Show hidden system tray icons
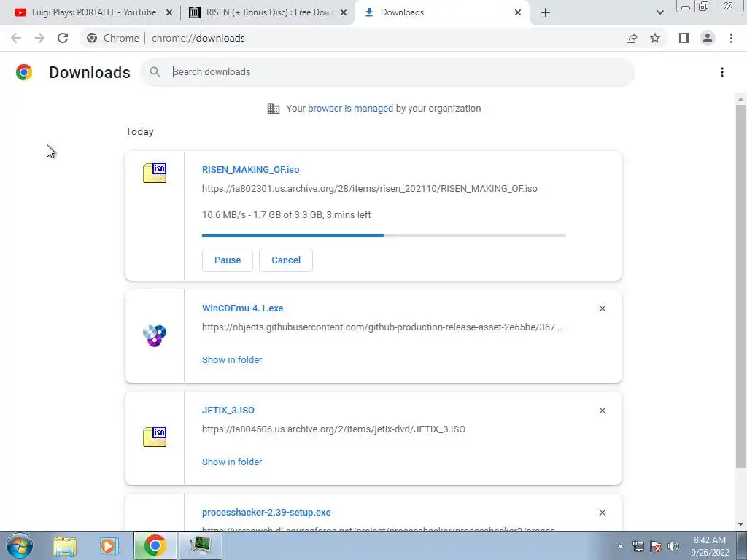The image size is (747, 560). 620,546
